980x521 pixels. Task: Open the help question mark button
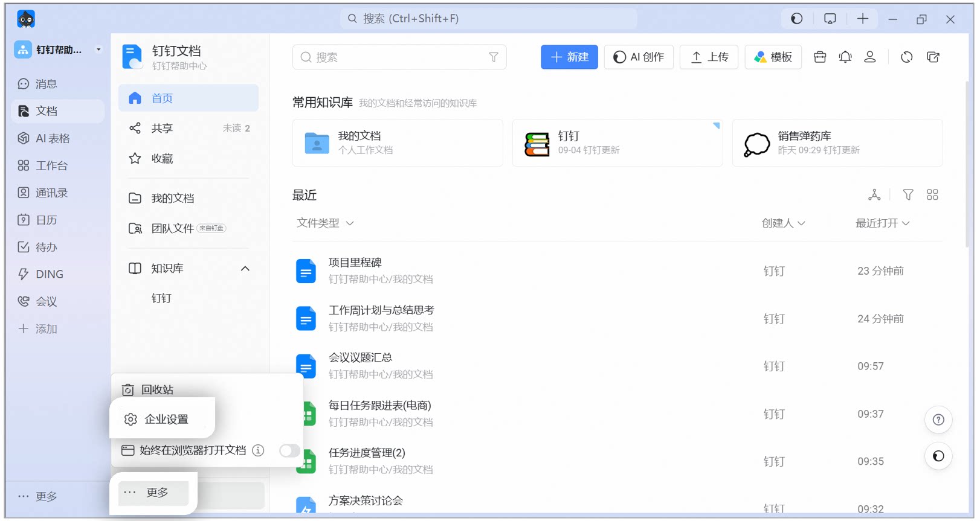(x=938, y=420)
